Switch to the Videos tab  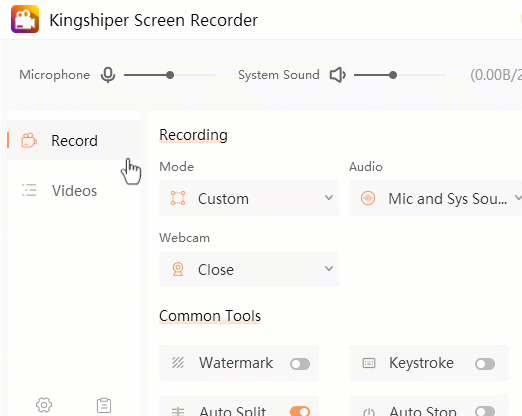74,191
